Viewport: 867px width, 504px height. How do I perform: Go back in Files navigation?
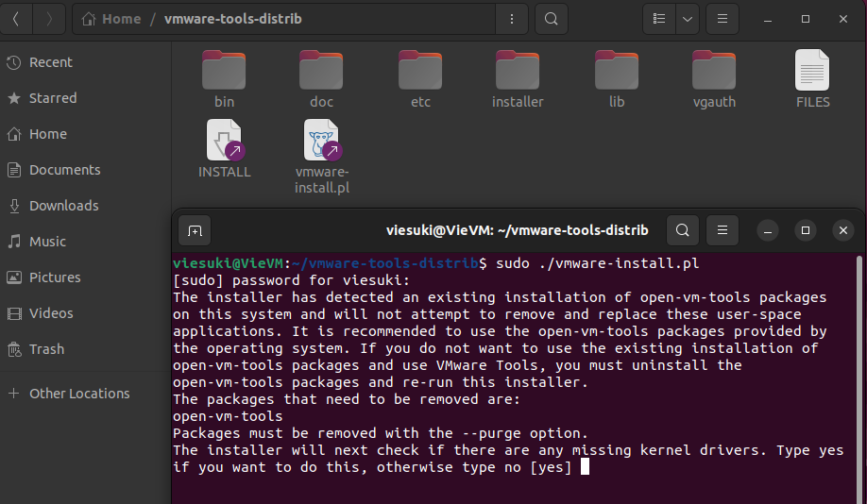coord(16,19)
